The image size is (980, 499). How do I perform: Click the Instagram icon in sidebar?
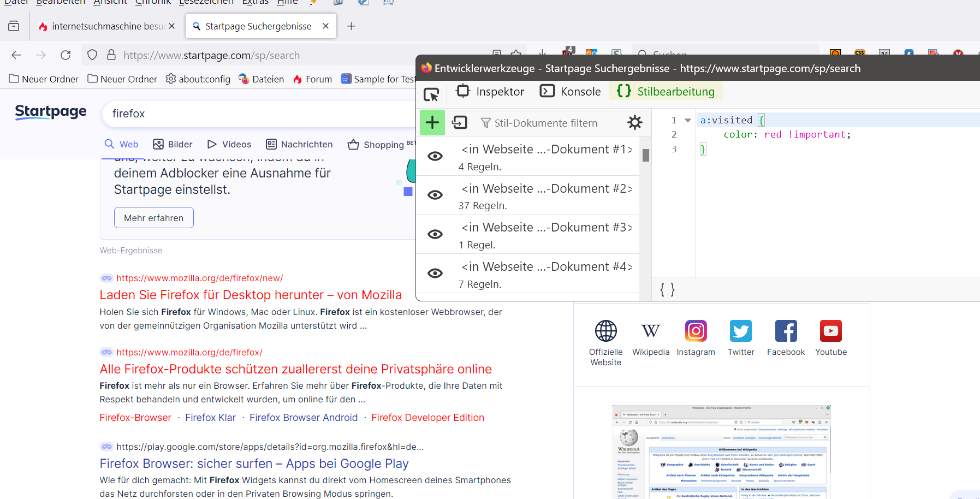tap(696, 331)
